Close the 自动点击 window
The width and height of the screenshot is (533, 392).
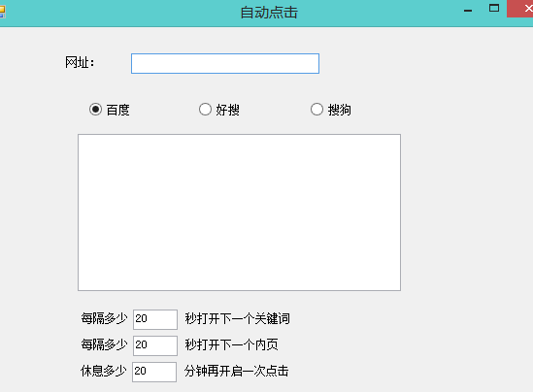pos(520,9)
